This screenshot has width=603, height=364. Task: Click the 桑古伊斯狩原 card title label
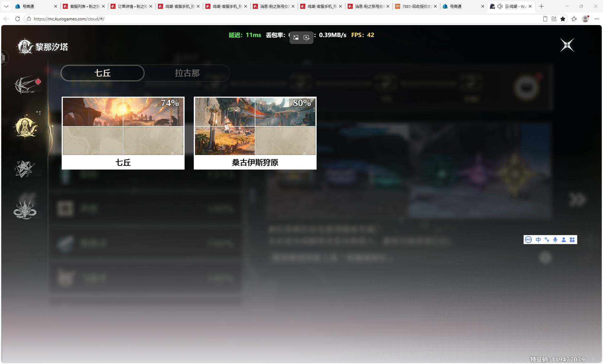(255, 163)
